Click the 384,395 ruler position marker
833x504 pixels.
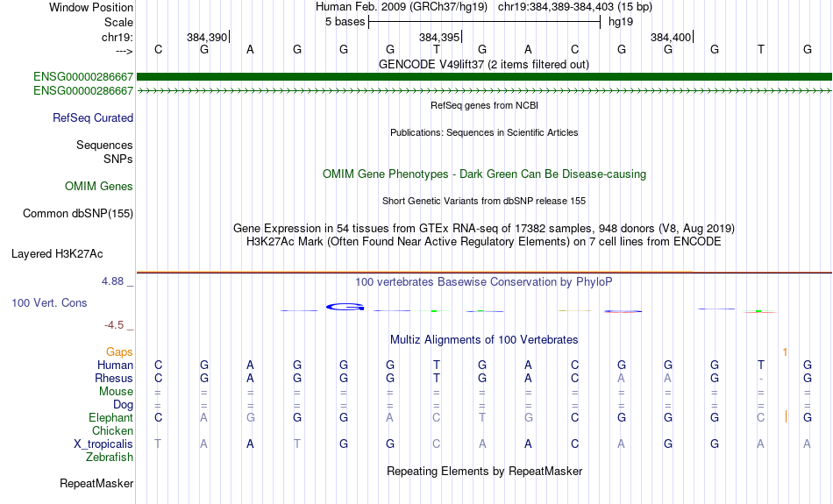(440, 37)
